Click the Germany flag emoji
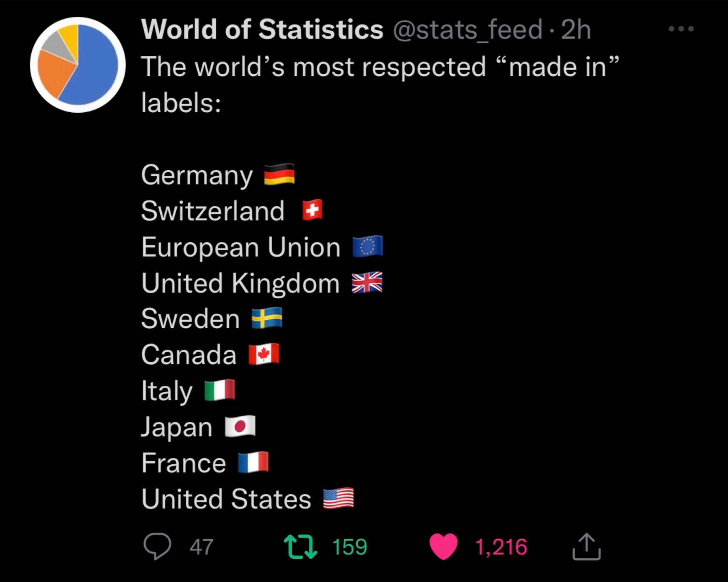The height and width of the screenshot is (582, 728). [279, 174]
